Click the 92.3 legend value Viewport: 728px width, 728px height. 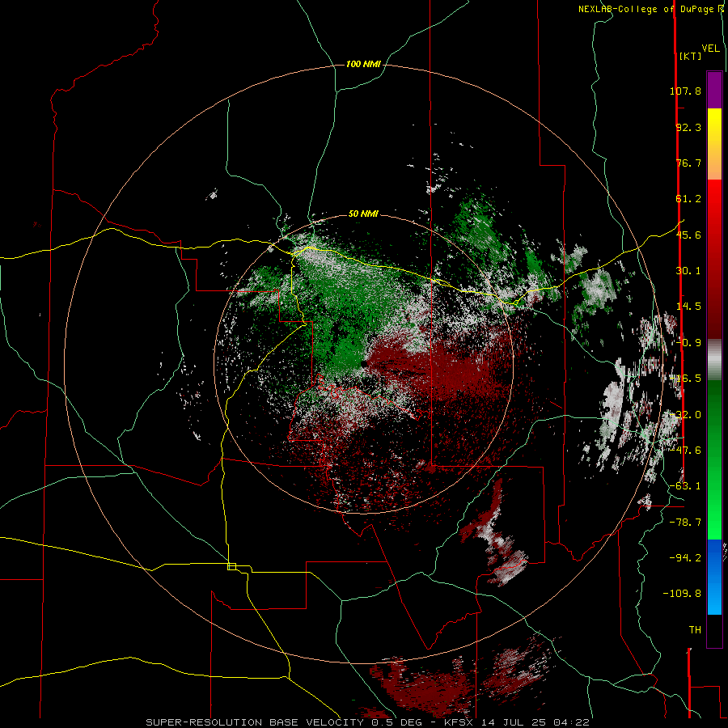click(x=688, y=127)
